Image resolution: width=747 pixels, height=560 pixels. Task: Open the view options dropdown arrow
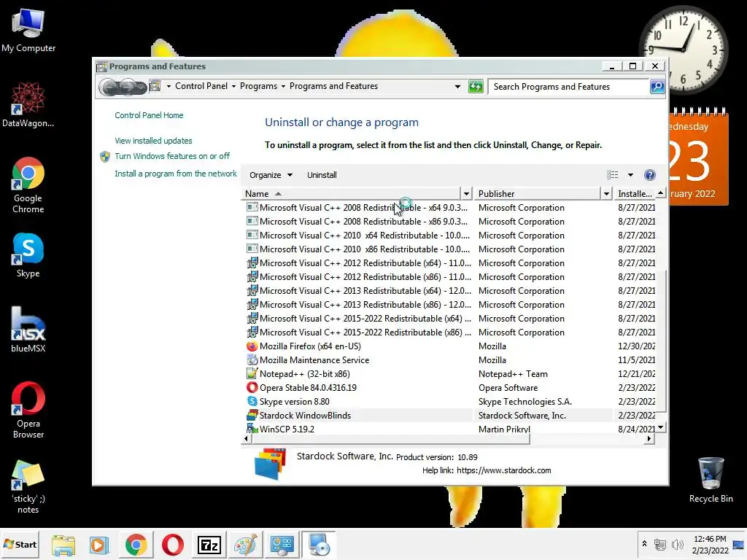click(630, 175)
